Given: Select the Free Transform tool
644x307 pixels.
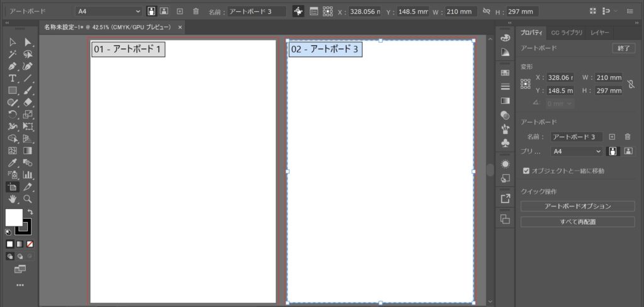Looking at the screenshot, I should point(28,126).
